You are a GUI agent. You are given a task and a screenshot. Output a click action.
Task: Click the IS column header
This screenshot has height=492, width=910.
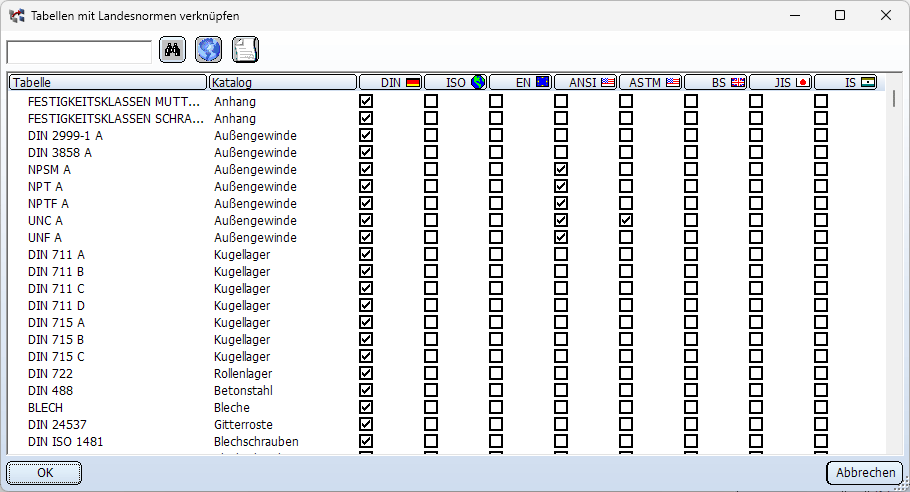coord(846,82)
